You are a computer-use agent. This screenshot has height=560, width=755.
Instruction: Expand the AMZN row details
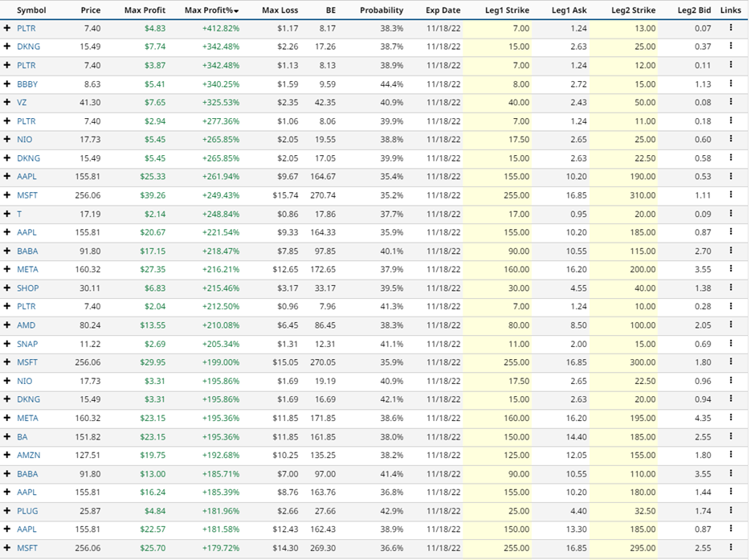pos(6,455)
